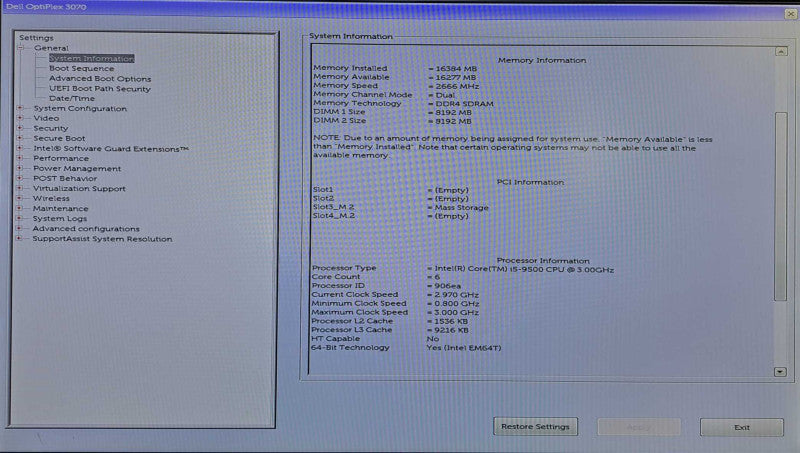Expand the Video settings node

20,118
